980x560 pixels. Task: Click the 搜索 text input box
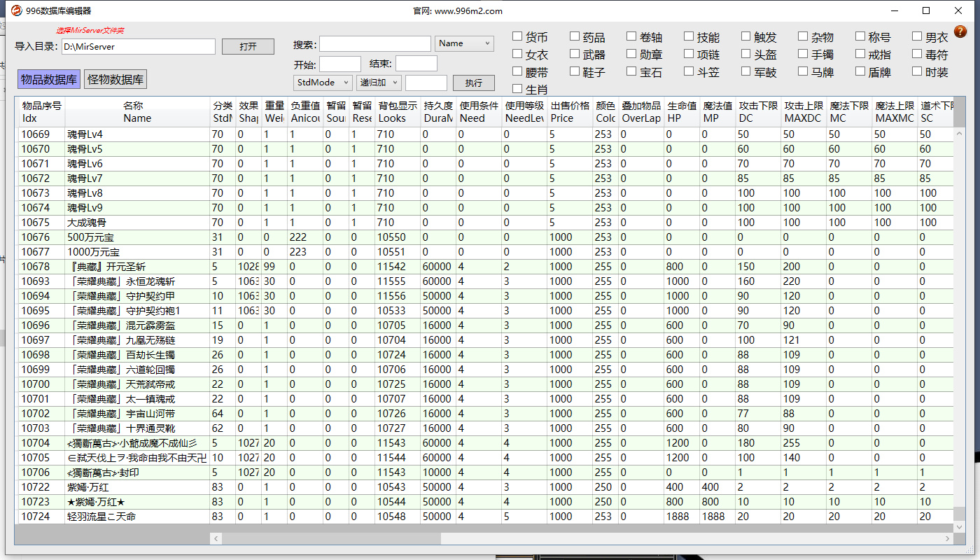pos(375,44)
